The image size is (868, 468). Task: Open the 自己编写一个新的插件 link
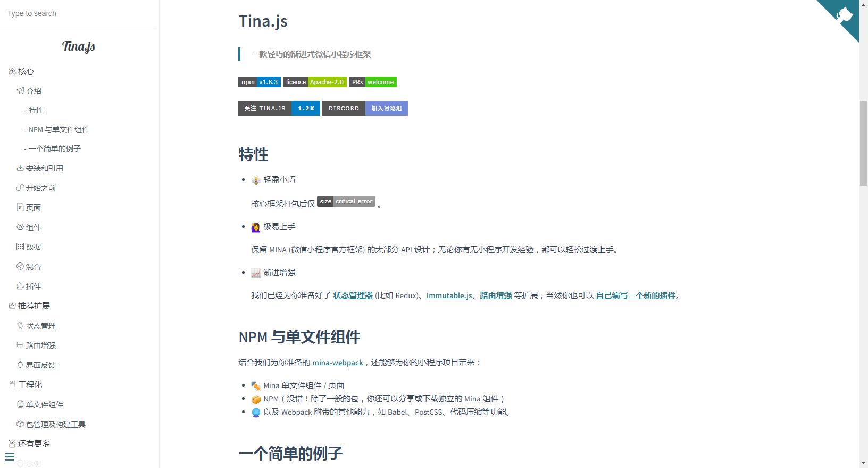(x=636, y=295)
